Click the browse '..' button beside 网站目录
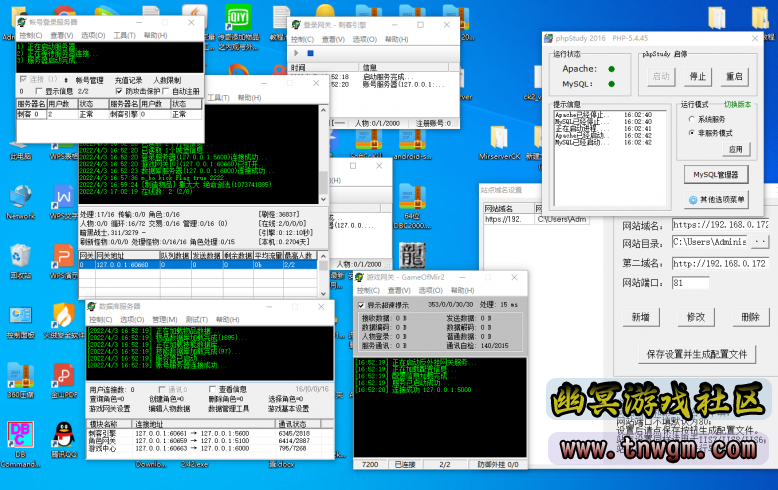The image size is (778, 490). [x=759, y=242]
